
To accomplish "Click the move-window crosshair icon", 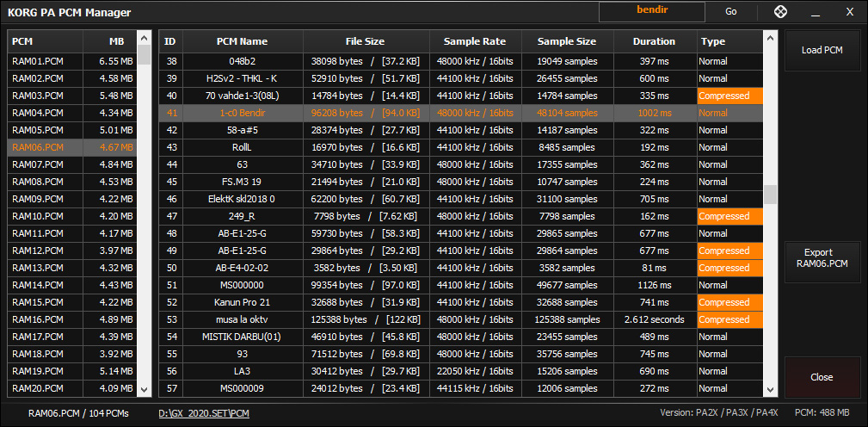I will click(x=779, y=12).
